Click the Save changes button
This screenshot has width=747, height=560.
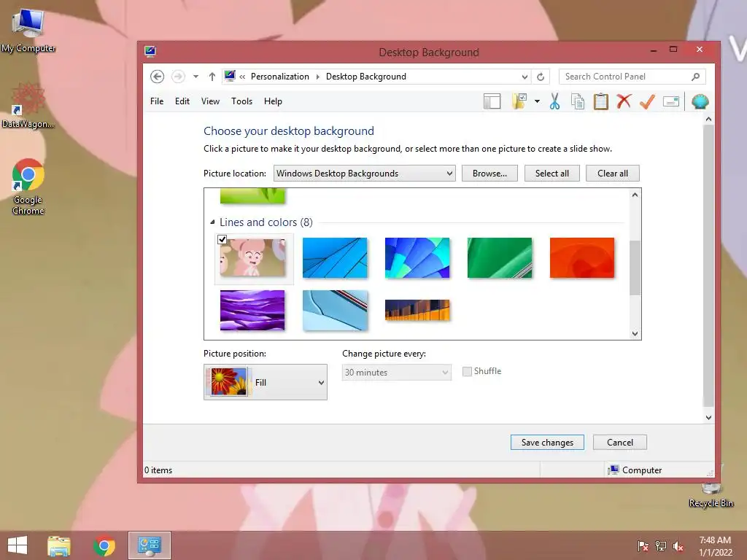547,443
